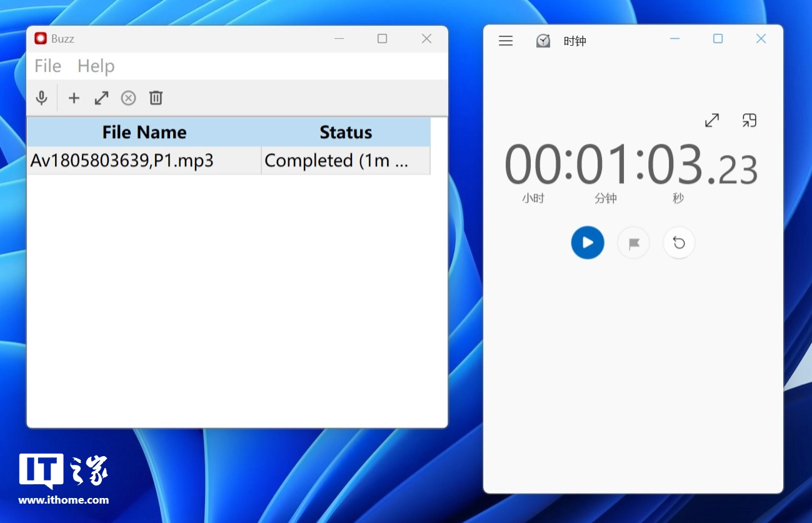Screen dimensions: 812x523
Task: Click the File Name column header
Action: [x=144, y=132]
